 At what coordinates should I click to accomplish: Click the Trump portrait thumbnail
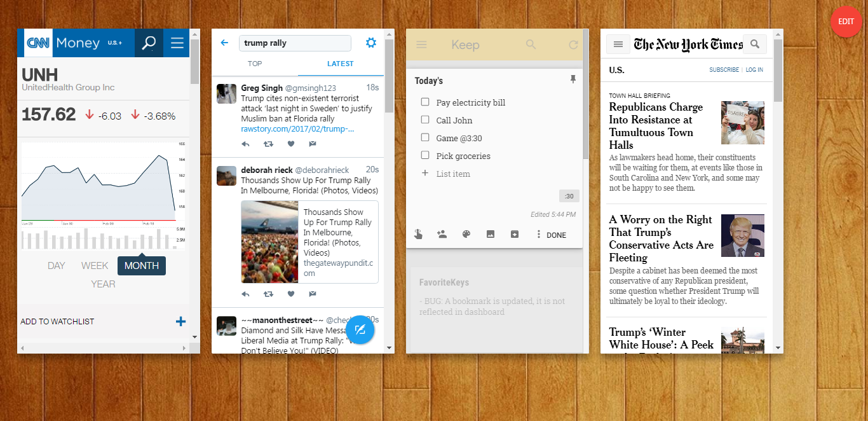coord(743,235)
